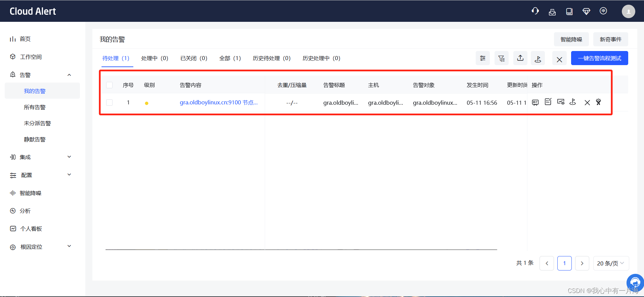Click the 智能降噪 button at top right
Viewport: 644px width, 297px height.
point(571,40)
